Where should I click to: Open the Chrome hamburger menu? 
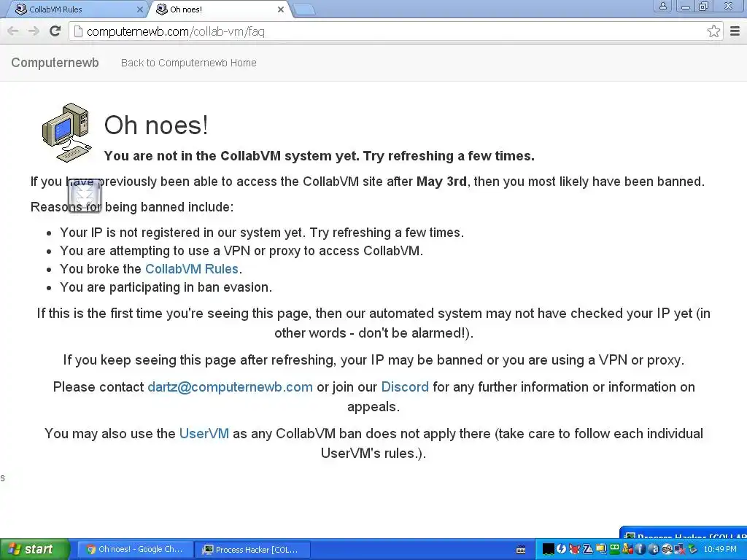click(735, 31)
